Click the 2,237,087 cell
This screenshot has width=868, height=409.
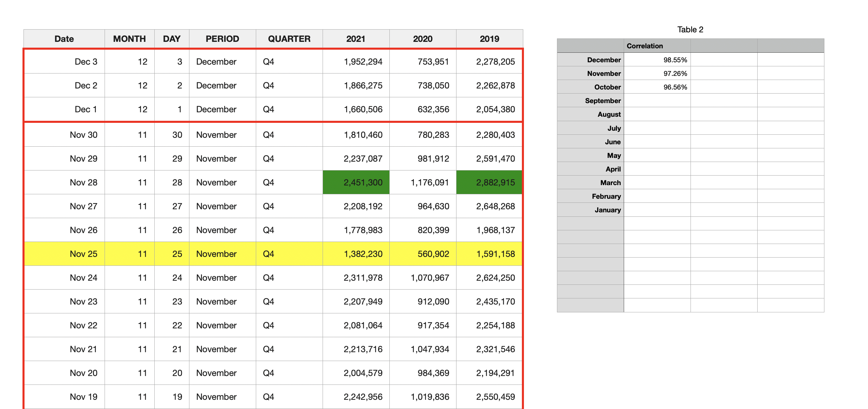pos(356,159)
